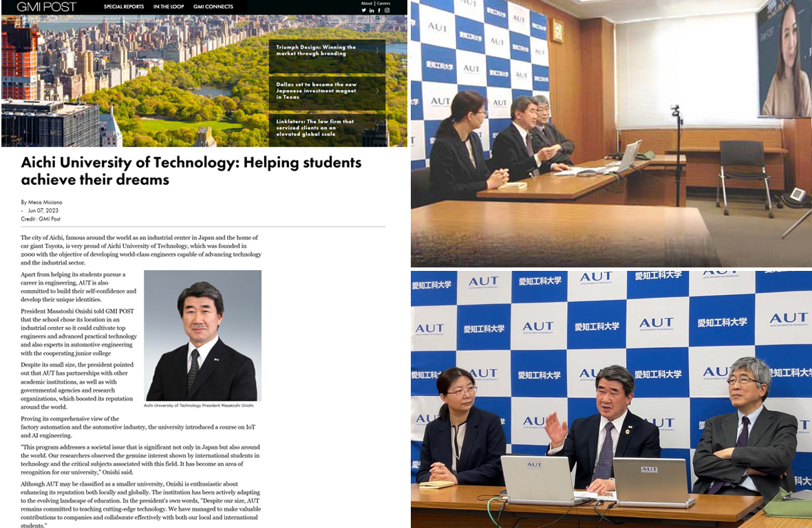This screenshot has height=528, width=812.
Task: Open the Linklaters law firm article card
Action: click(327, 130)
